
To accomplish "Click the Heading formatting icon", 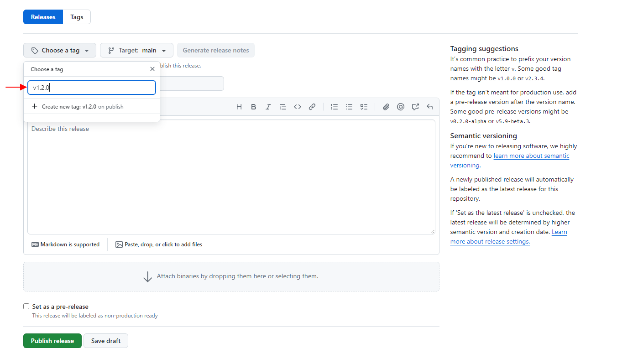I will pyautogui.click(x=239, y=107).
